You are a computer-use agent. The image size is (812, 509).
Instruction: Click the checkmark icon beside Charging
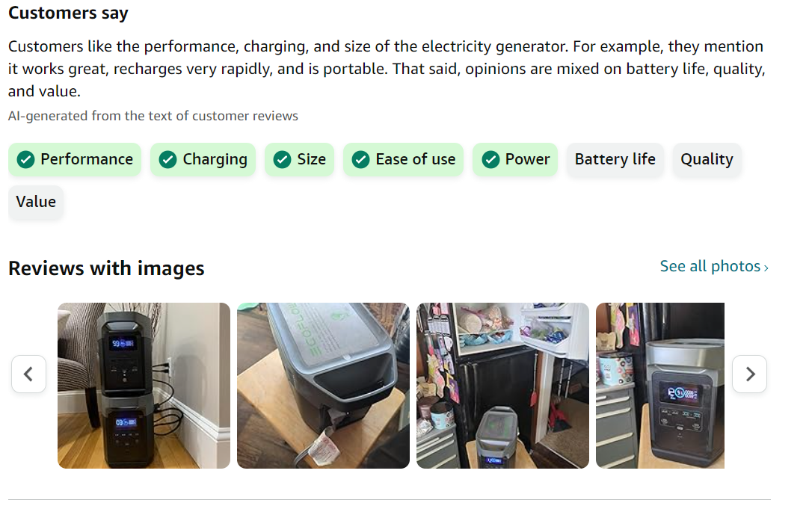coord(167,159)
